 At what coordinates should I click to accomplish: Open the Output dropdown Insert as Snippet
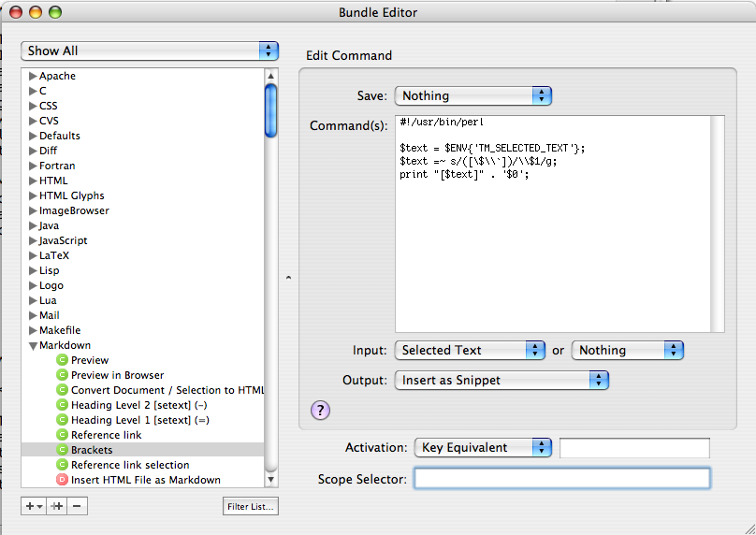tap(502, 380)
